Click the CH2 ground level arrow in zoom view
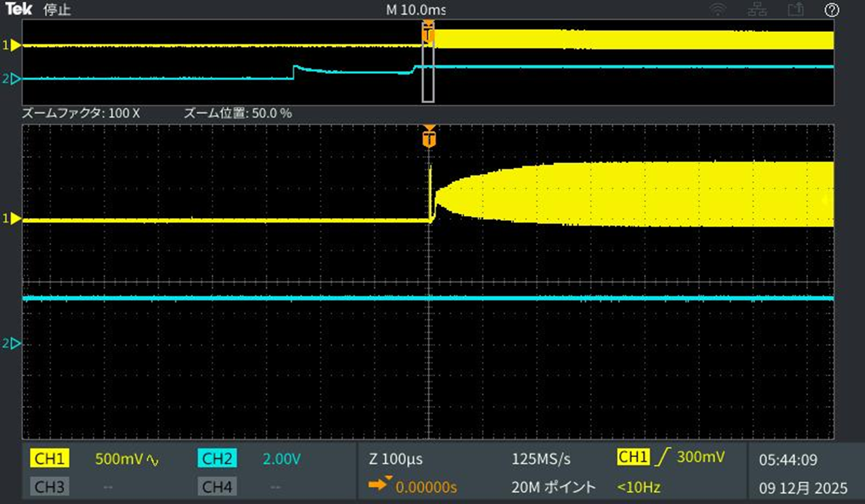 (12, 344)
